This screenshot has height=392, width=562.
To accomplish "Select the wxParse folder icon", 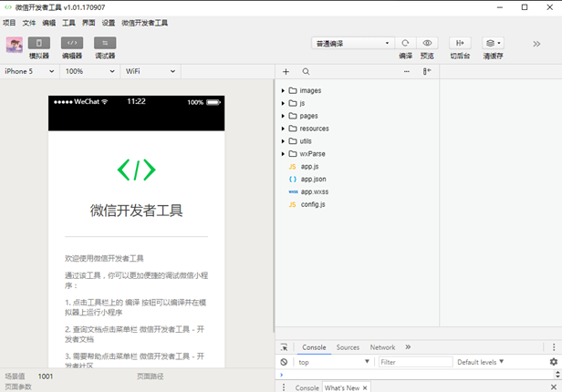I will pyautogui.click(x=293, y=153).
